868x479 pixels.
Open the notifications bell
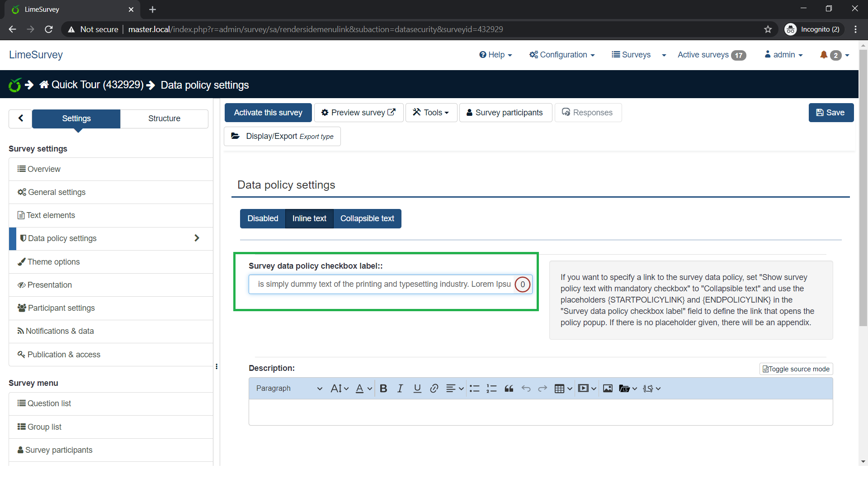824,55
